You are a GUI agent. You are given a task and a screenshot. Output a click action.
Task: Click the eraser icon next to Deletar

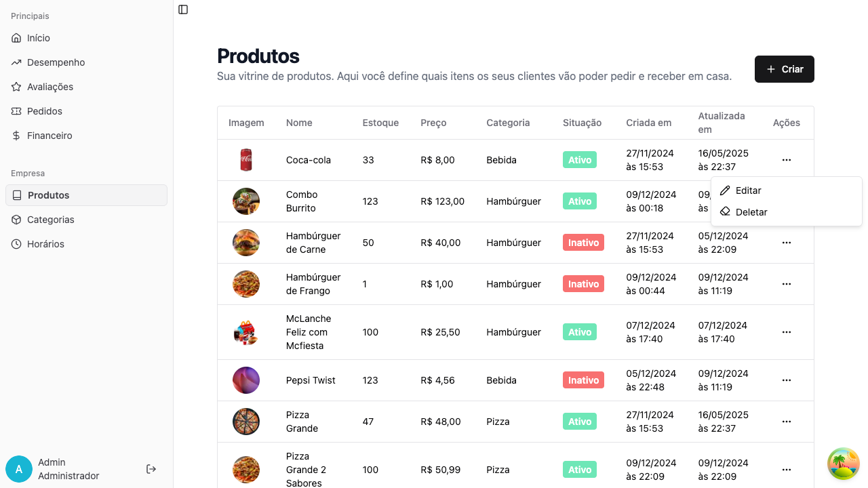point(726,212)
